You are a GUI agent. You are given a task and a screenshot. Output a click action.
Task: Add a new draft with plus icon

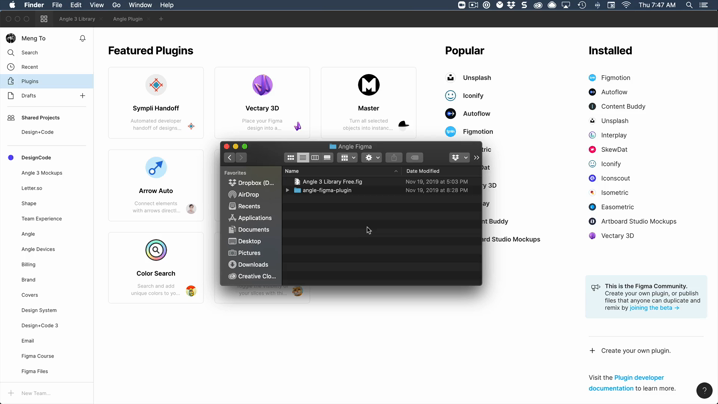click(82, 96)
